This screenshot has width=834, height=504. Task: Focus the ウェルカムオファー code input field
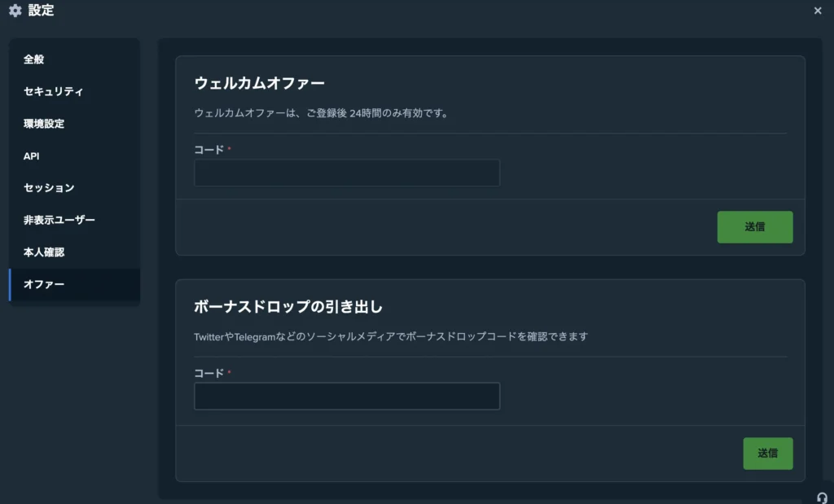pos(347,173)
